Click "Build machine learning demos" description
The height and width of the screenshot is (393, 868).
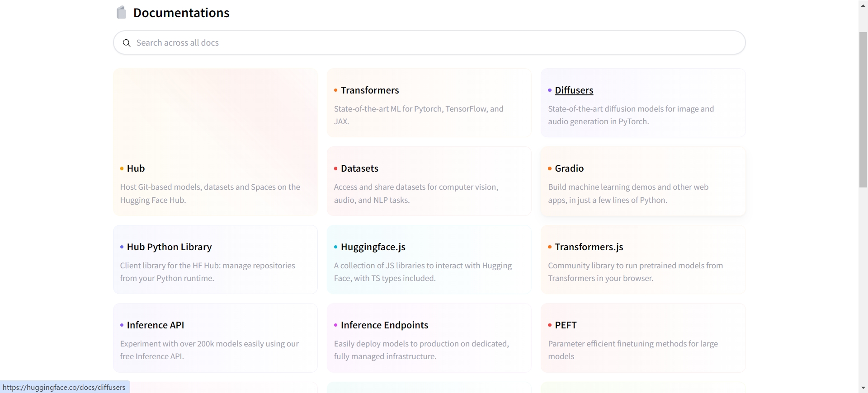tap(628, 193)
